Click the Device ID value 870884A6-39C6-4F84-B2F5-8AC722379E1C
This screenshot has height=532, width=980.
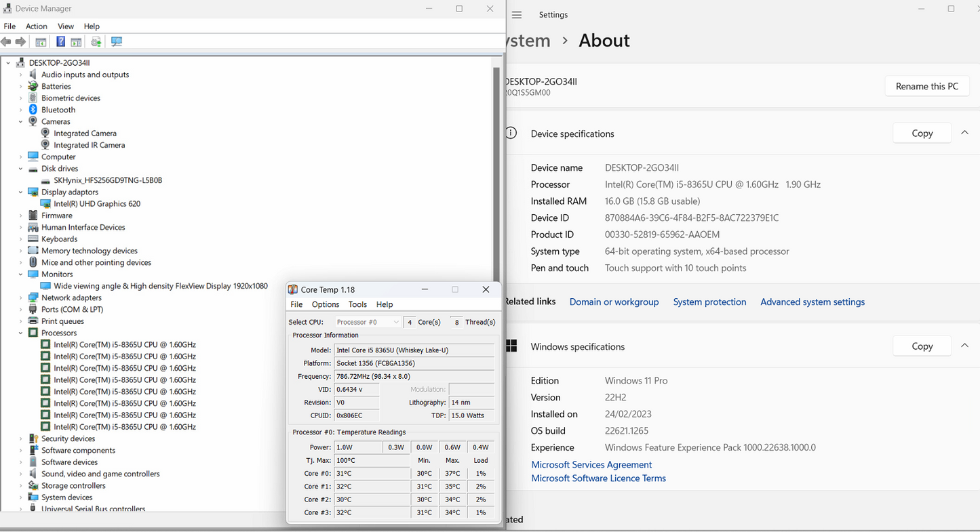tap(692, 218)
